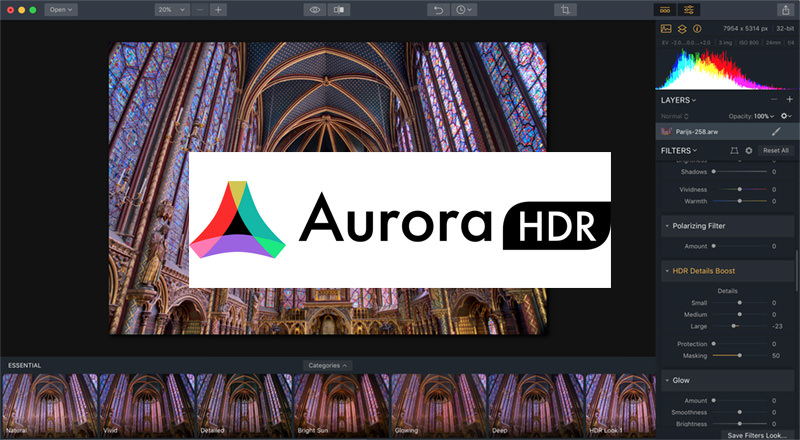The height and width of the screenshot is (440, 800).
Task: Toggle the presets filmstrip panel button
Action: 665,10
